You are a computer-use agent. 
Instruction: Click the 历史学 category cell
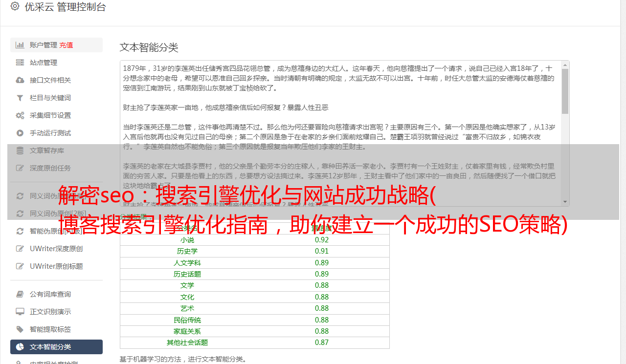point(187,251)
